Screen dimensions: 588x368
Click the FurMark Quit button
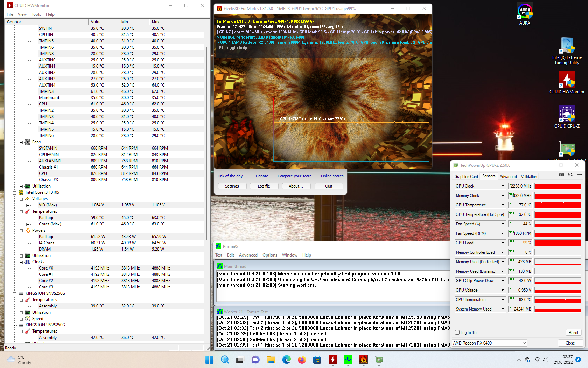(x=329, y=186)
